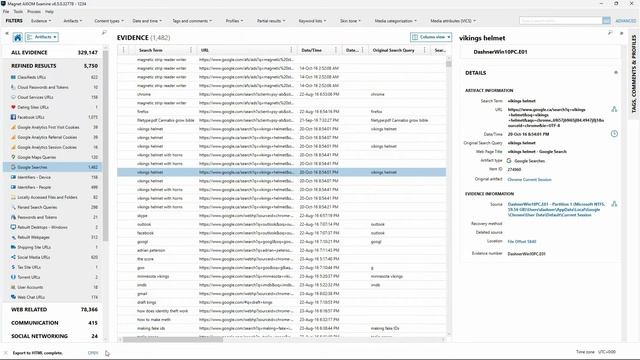This screenshot has width=640, height=360.
Task: Sort by the Search Term column
Action: pos(151,50)
